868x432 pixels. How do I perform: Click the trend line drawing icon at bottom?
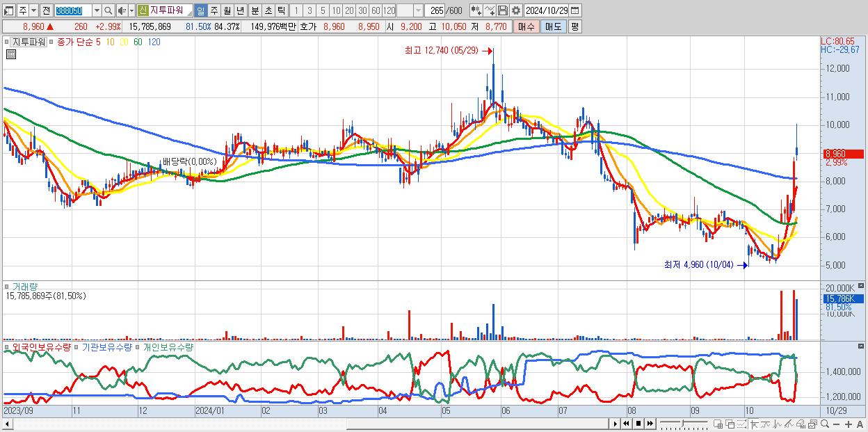[x=766, y=424]
